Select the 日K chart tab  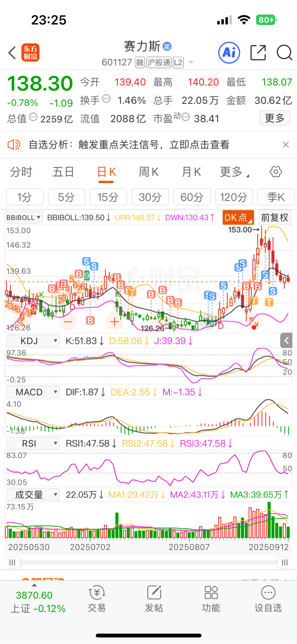tap(106, 172)
